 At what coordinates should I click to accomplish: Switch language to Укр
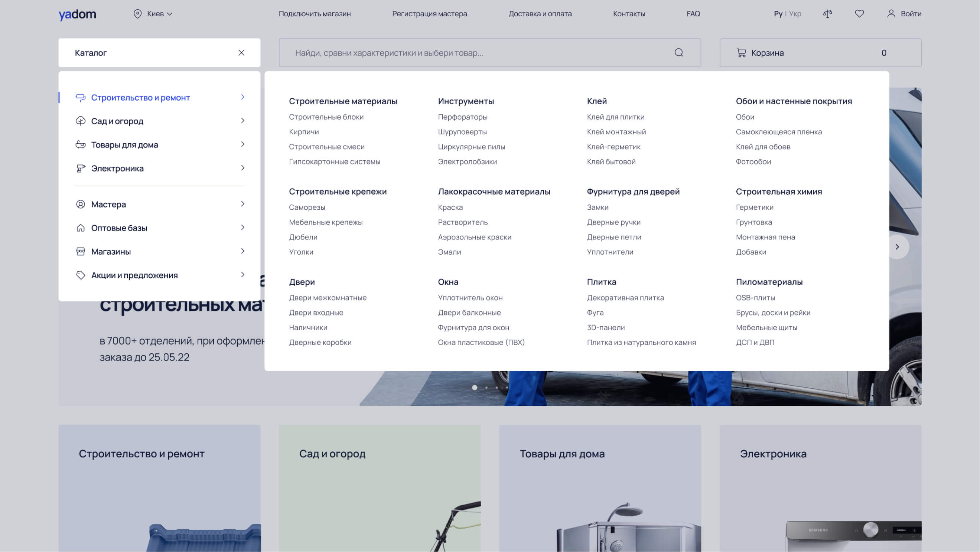pyautogui.click(x=795, y=14)
